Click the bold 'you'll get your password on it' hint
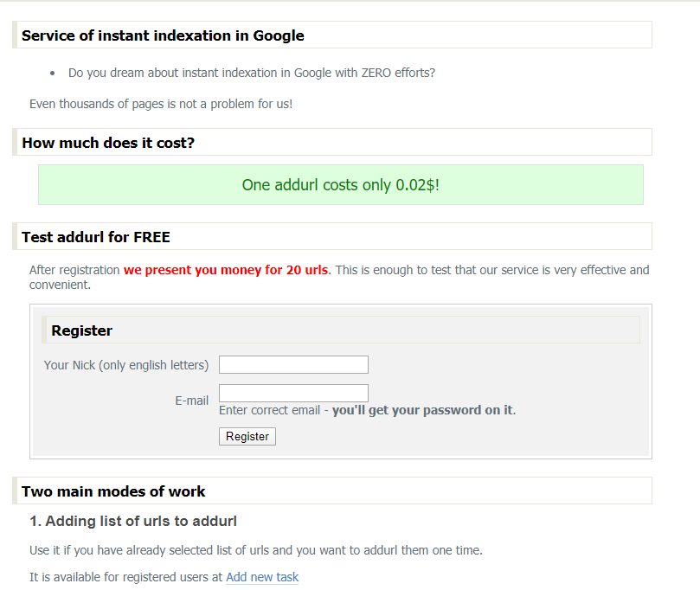Image resolution: width=700 pixels, height=590 pixels. pyautogui.click(x=422, y=410)
